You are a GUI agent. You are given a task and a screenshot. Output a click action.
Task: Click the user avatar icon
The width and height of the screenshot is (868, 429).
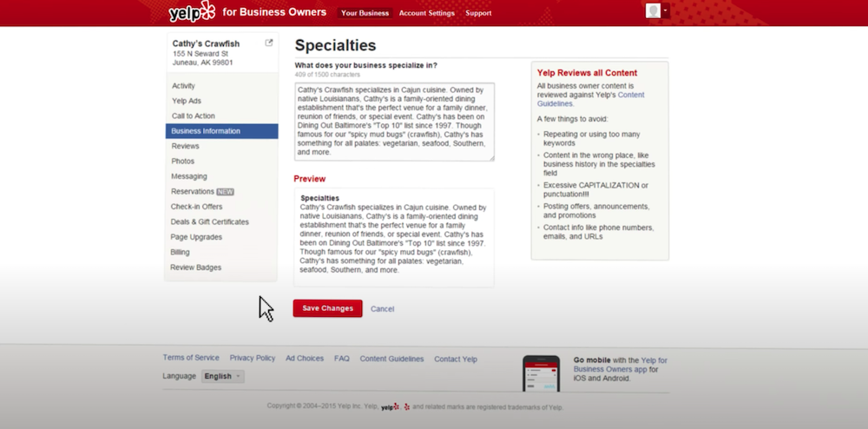(654, 11)
